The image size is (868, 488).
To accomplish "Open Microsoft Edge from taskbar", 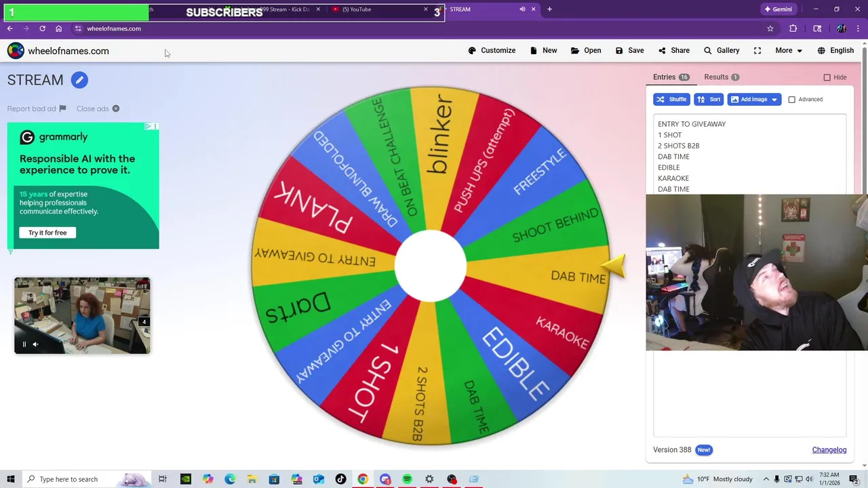I will [x=229, y=479].
